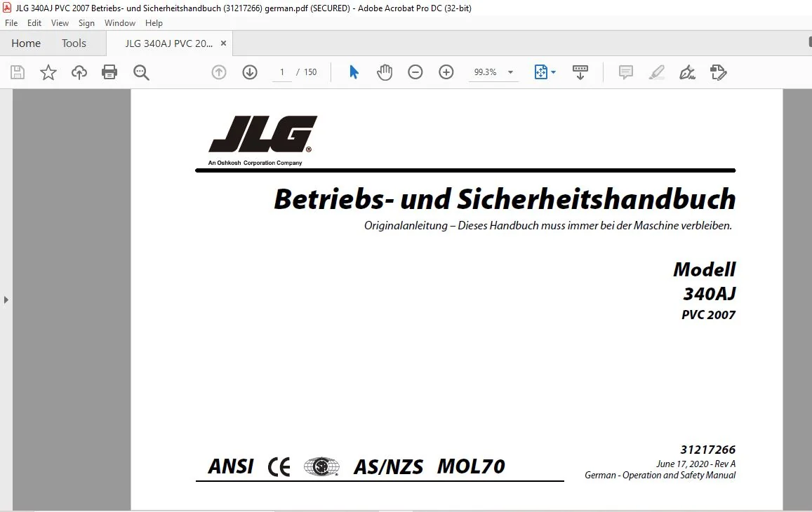This screenshot has width=812, height=512.
Task: Click the '31217266' part number text
Action: 707,450
